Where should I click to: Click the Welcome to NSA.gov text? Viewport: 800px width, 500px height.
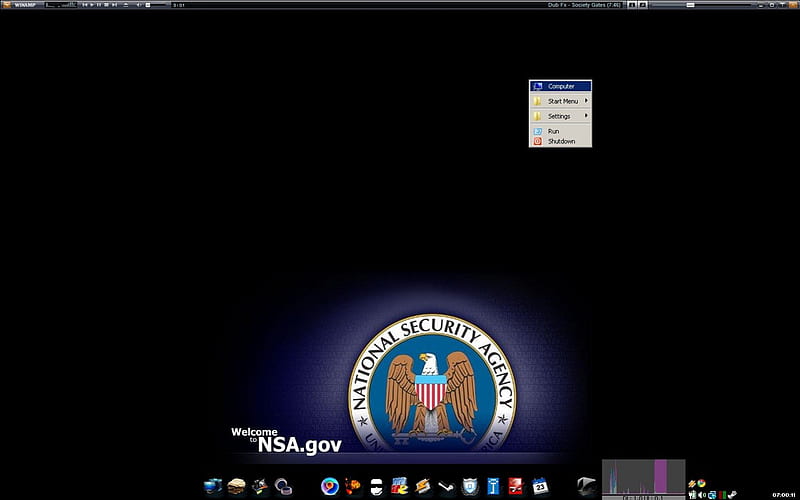click(x=286, y=440)
